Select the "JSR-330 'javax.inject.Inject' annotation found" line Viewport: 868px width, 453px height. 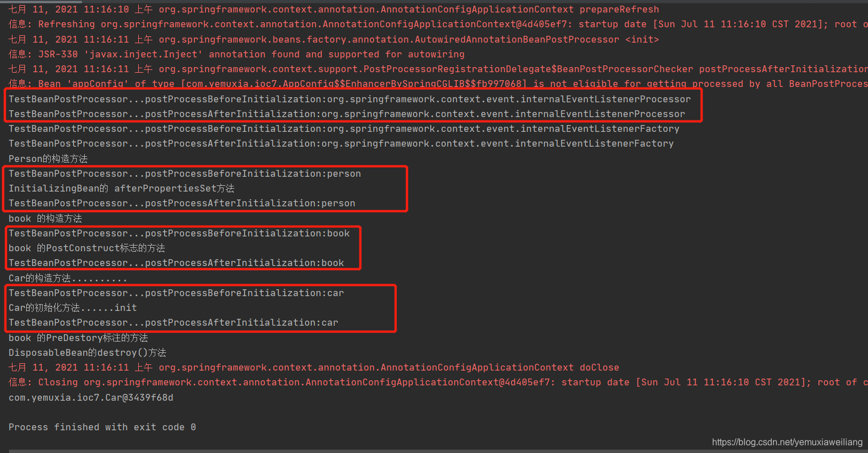(x=237, y=55)
